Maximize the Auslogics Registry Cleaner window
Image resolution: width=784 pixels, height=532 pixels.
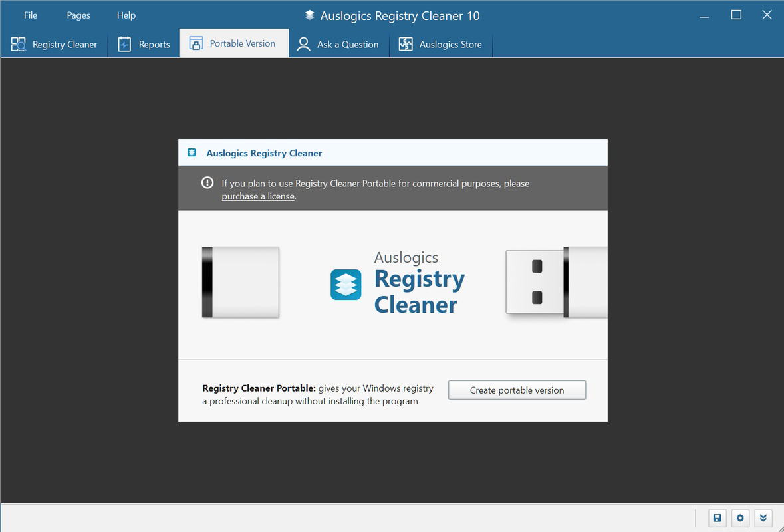(x=736, y=15)
